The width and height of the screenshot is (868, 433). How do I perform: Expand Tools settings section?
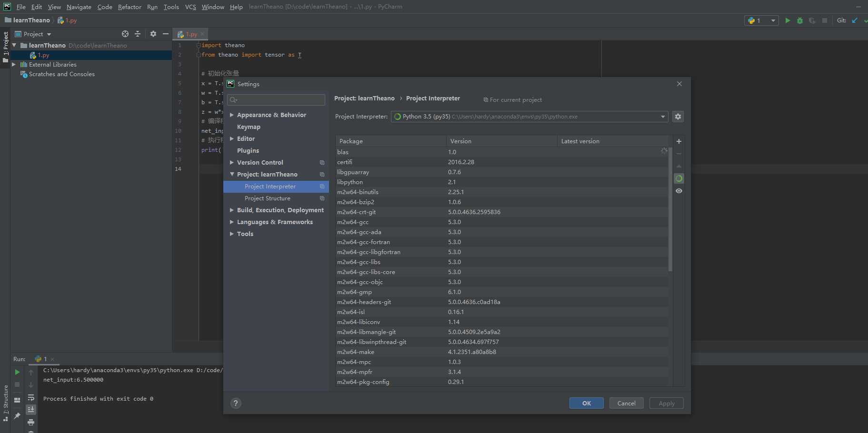[231, 234]
